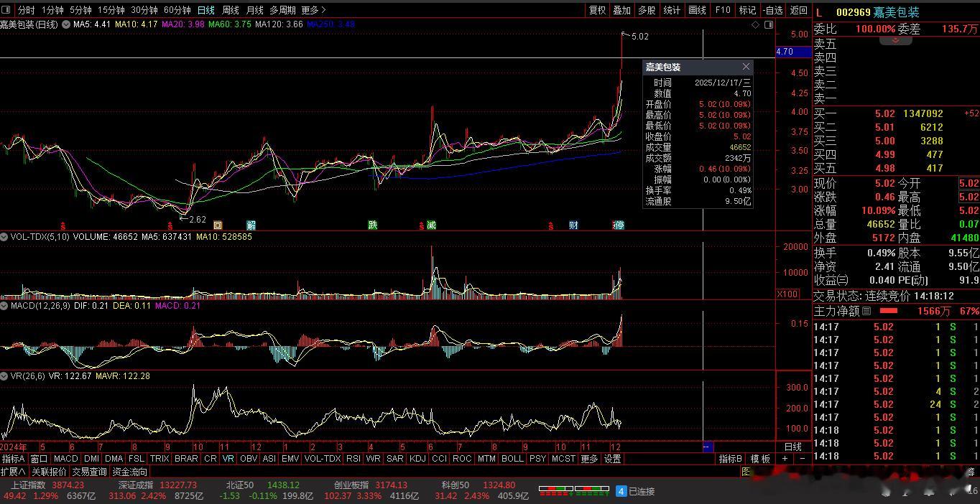Open the 交易查询 tab
980x504 pixels.
click(89, 472)
